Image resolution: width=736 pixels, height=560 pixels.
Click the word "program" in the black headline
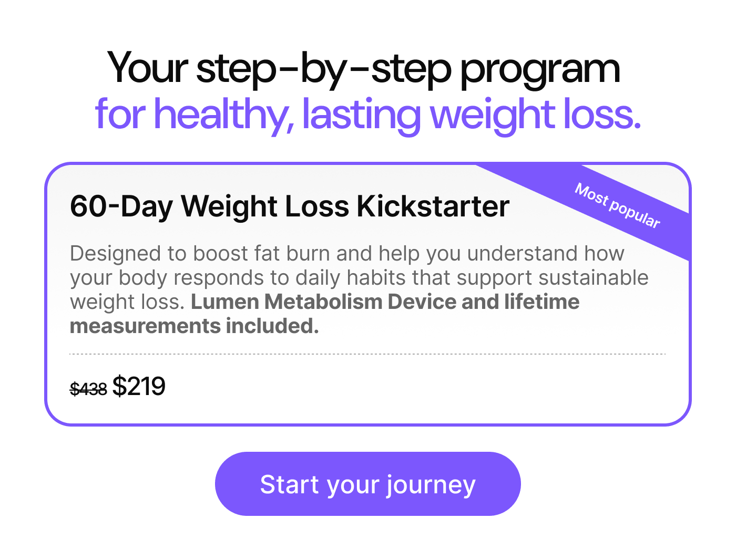coord(540,69)
